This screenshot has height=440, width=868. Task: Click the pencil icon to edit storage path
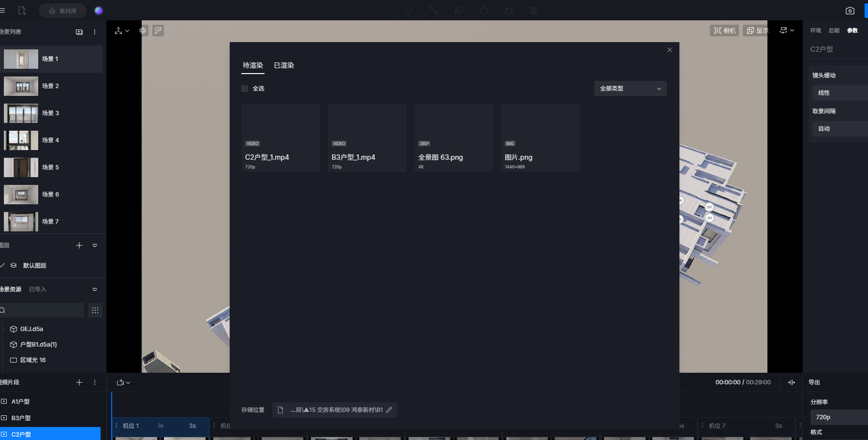coord(389,410)
